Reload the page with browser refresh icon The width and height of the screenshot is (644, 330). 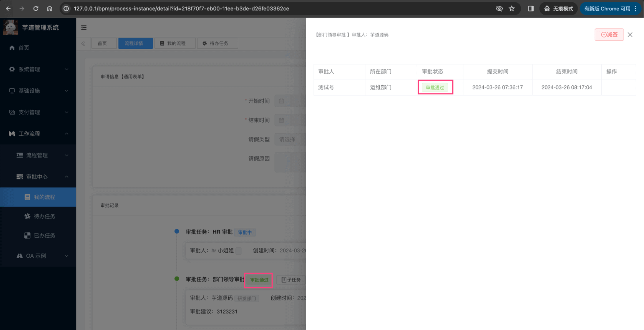[x=36, y=8]
